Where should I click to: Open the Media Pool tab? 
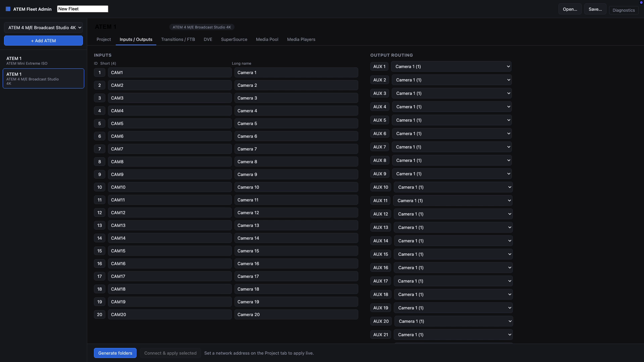[267, 39]
